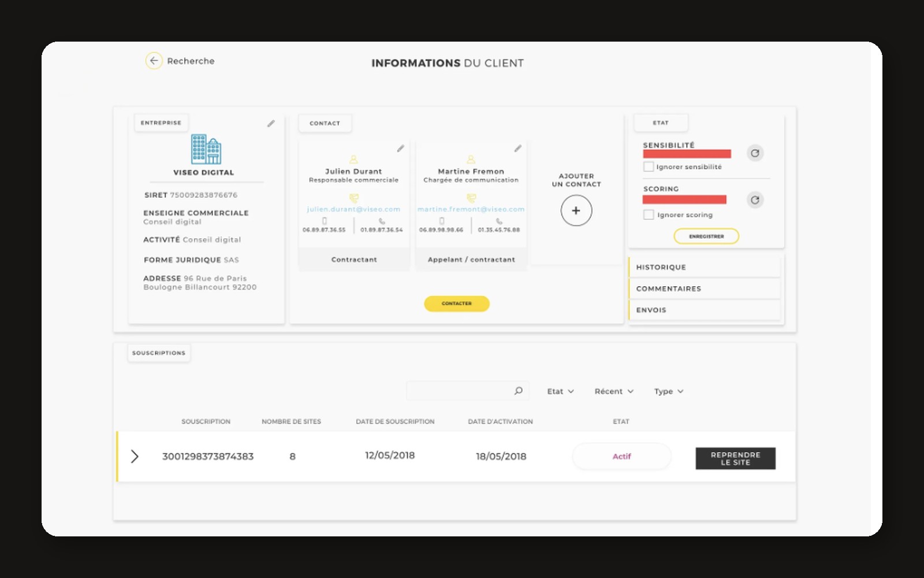
Task: Click the email icon above julien.durant@viseo.com
Action: 353,198
